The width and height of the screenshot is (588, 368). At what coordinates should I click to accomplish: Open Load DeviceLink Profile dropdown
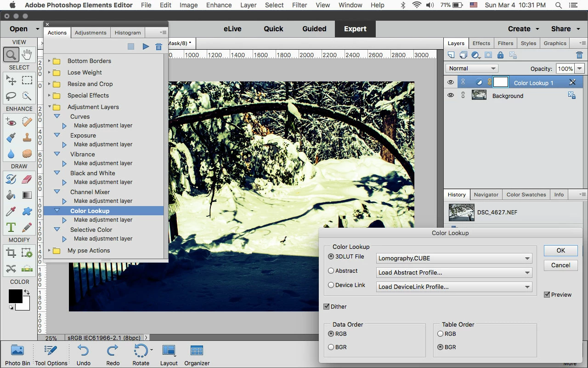454,287
